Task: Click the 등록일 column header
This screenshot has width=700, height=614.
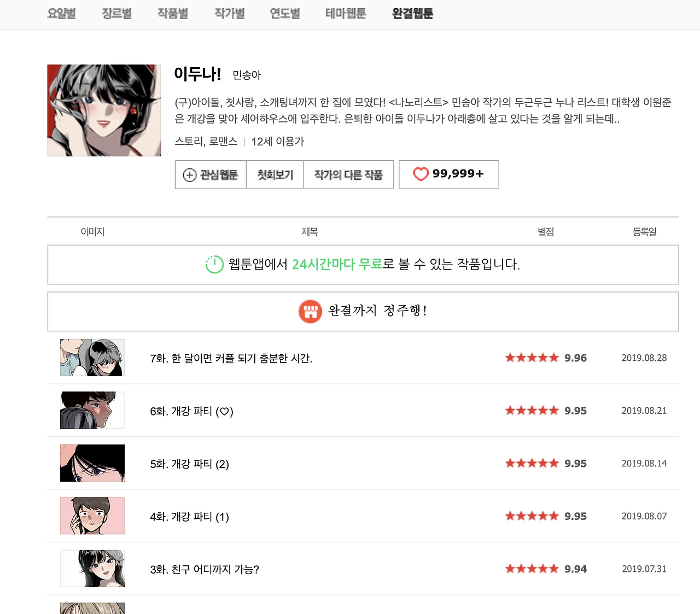Action: tap(645, 232)
